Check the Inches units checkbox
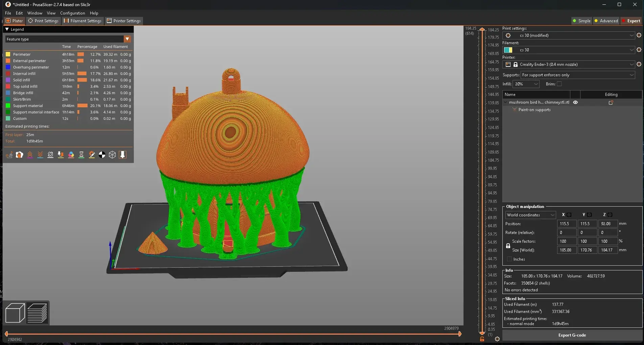Image resolution: width=644 pixels, height=345 pixels. click(x=509, y=259)
